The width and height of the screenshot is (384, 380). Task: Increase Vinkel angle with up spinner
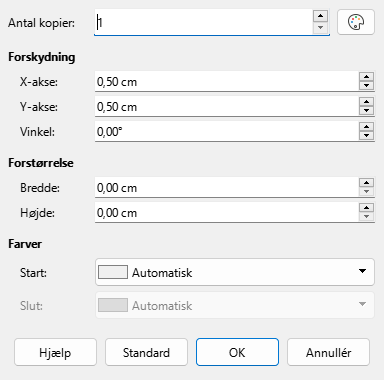click(366, 127)
